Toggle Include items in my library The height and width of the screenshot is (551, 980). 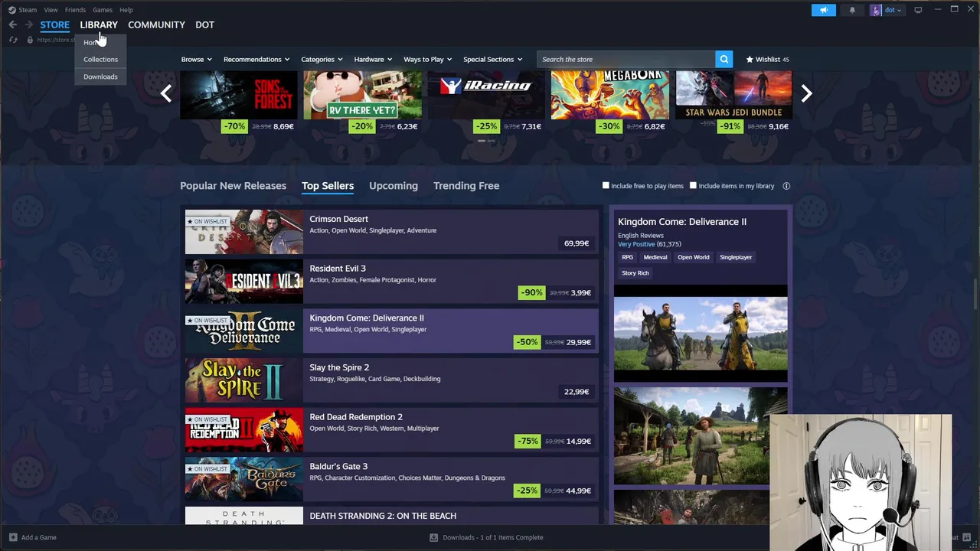(x=693, y=185)
